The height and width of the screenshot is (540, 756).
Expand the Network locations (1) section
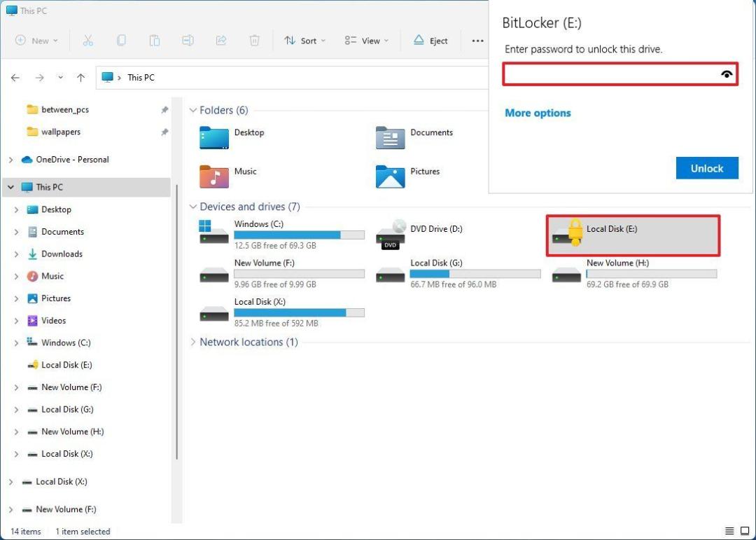[x=193, y=342]
